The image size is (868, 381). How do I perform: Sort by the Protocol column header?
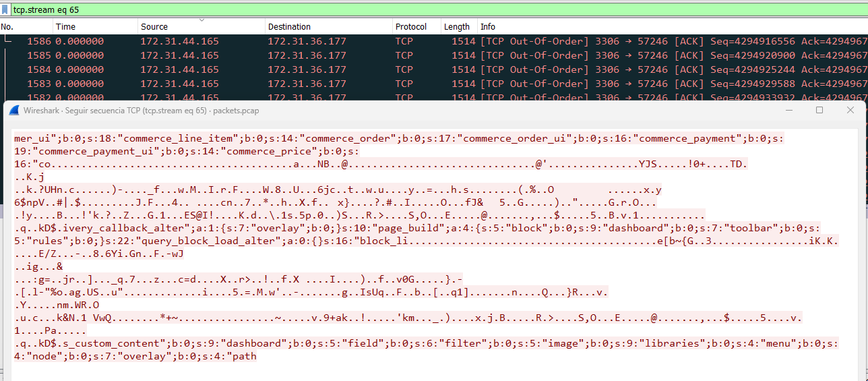point(416,27)
